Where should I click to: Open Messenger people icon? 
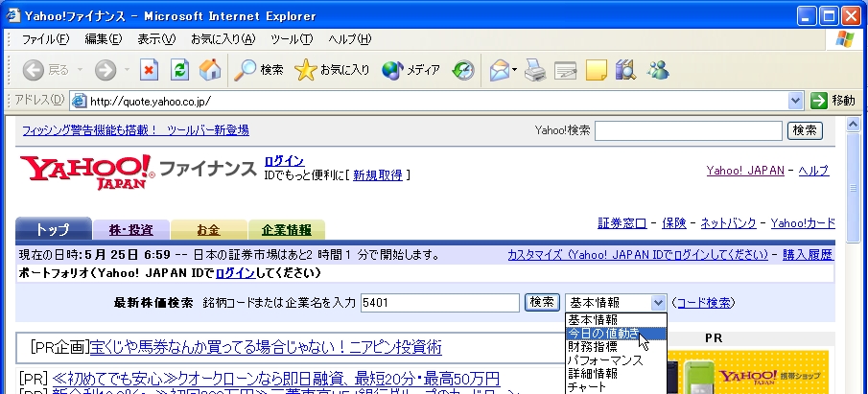657,70
